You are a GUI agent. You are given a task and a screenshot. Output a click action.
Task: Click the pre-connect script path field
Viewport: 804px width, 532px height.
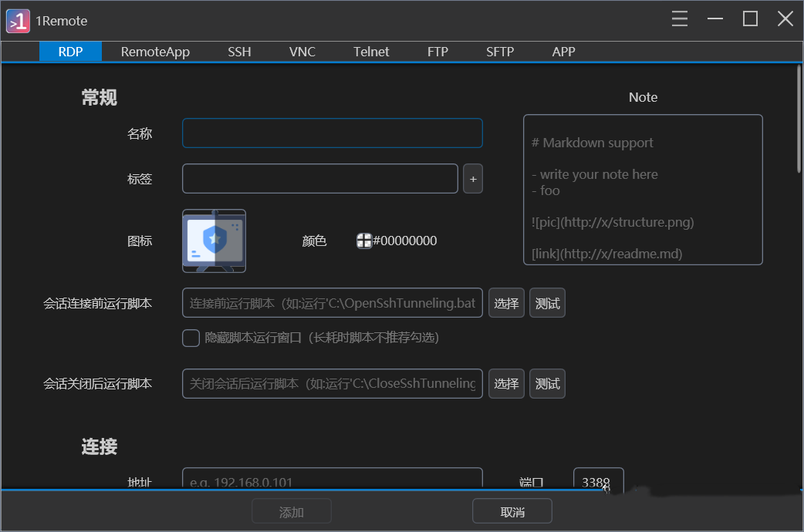[333, 303]
